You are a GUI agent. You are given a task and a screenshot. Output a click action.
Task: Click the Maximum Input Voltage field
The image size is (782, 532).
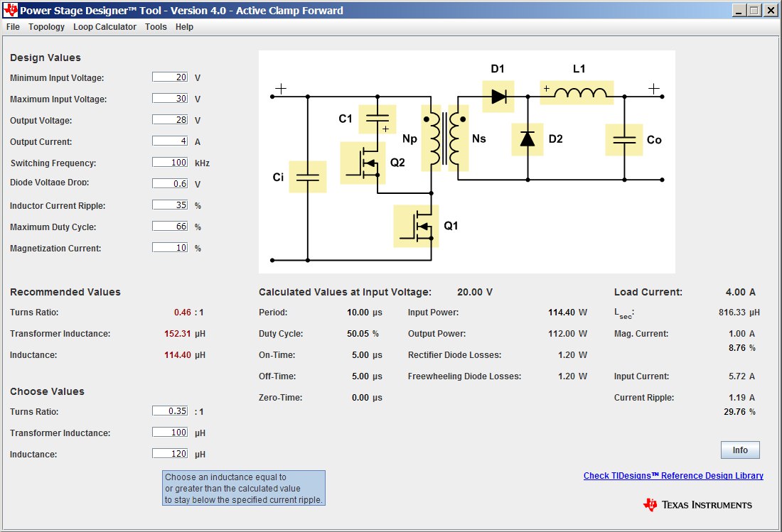[x=170, y=98]
